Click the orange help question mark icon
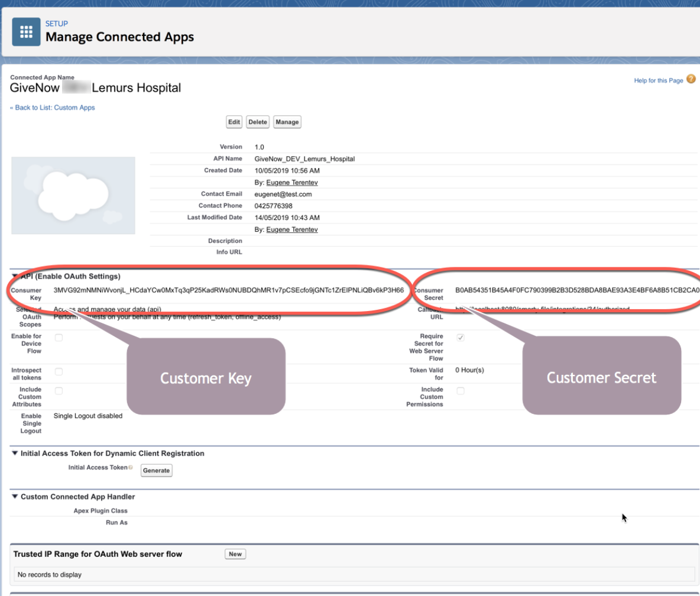 point(691,79)
